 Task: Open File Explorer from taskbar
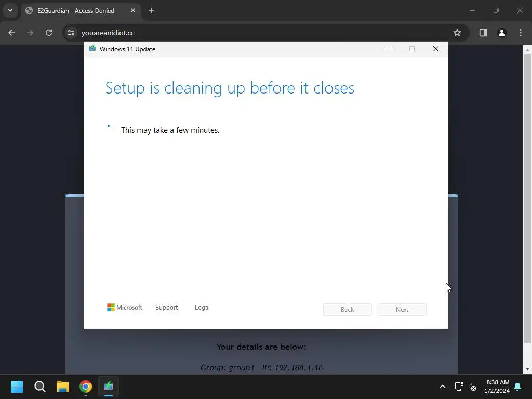pyautogui.click(x=63, y=387)
